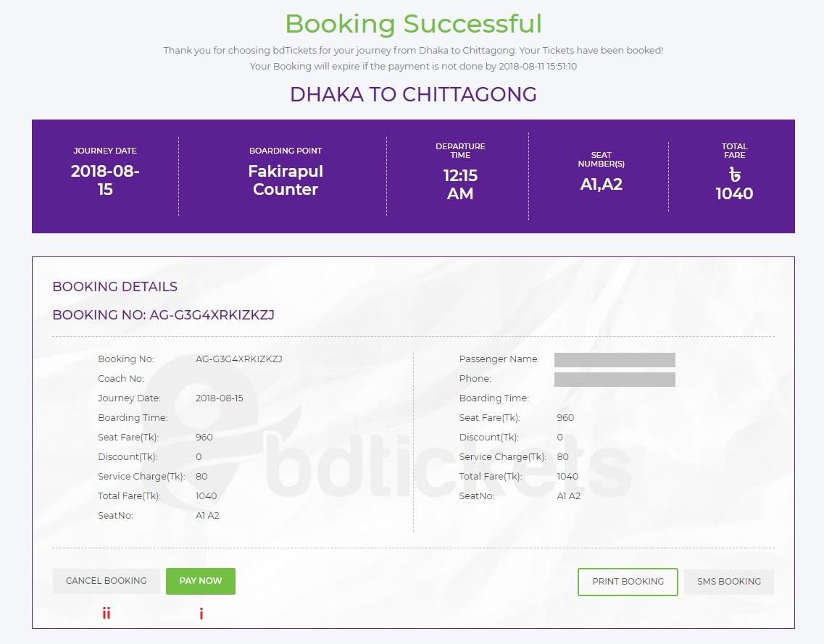This screenshot has height=644, width=824.
Task: Click the Taka currency symbol in Total Fare
Action: coord(734,175)
